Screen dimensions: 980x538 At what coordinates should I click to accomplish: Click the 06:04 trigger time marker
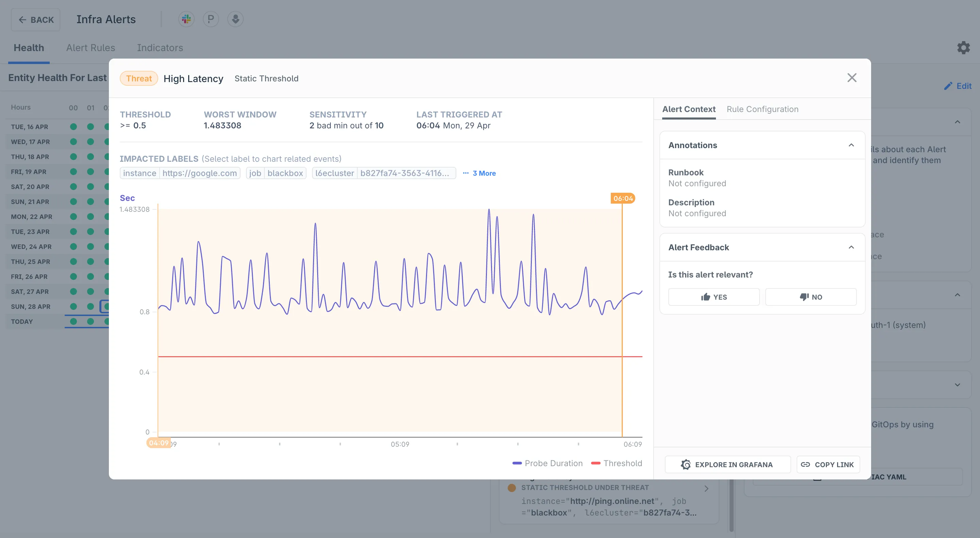click(623, 199)
